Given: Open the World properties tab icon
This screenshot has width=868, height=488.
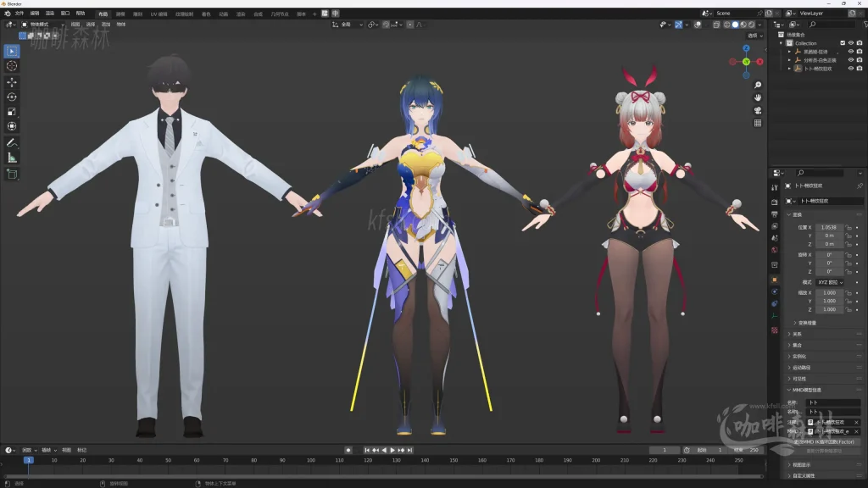Looking at the screenshot, I should pos(775,250).
